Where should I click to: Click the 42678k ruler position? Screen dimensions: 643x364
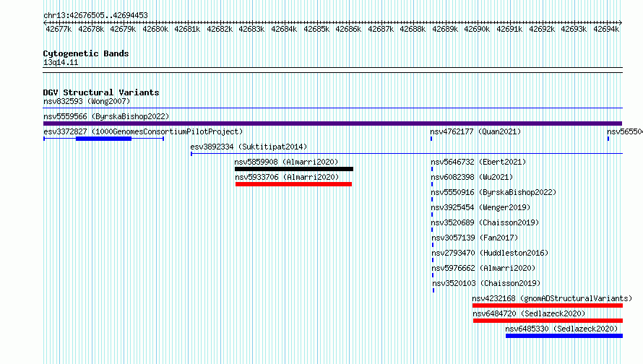[91, 29]
